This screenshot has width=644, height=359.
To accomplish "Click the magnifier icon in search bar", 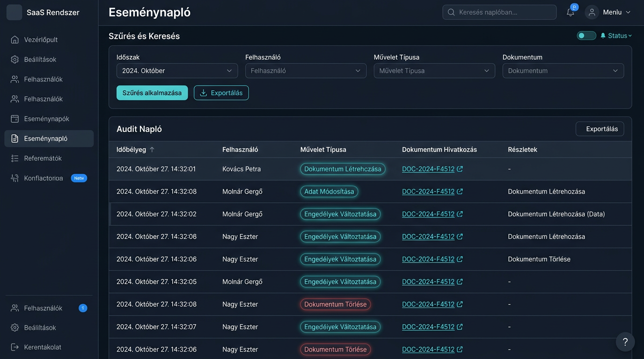I will [x=451, y=12].
